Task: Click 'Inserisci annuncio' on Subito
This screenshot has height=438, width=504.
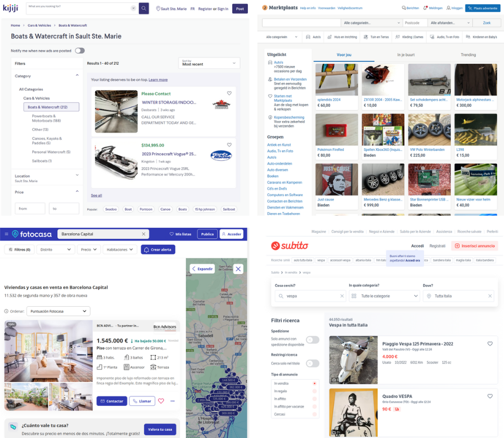Action: (x=475, y=246)
